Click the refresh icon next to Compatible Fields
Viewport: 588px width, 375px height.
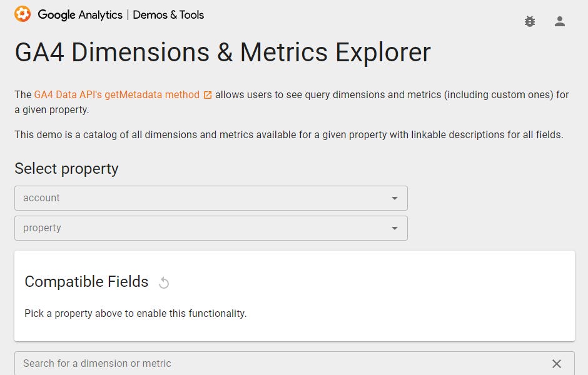click(164, 282)
